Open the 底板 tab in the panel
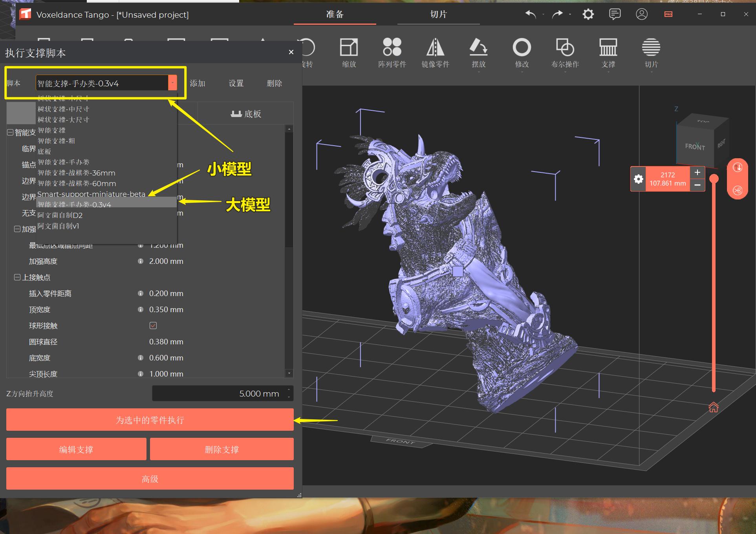 (x=245, y=113)
